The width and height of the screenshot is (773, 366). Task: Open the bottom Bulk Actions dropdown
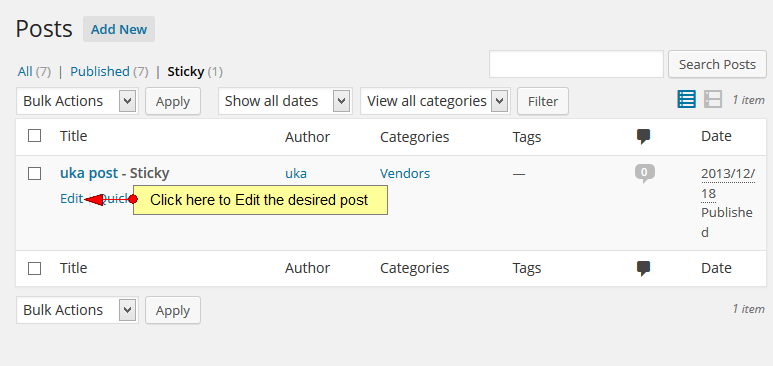[77, 310]
